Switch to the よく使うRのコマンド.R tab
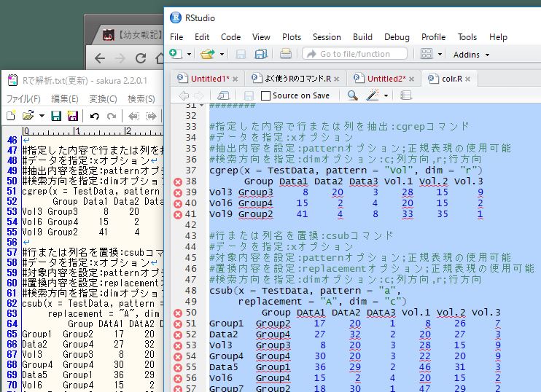541x392 pixels. pyautogui.click(x=297, y=79)
